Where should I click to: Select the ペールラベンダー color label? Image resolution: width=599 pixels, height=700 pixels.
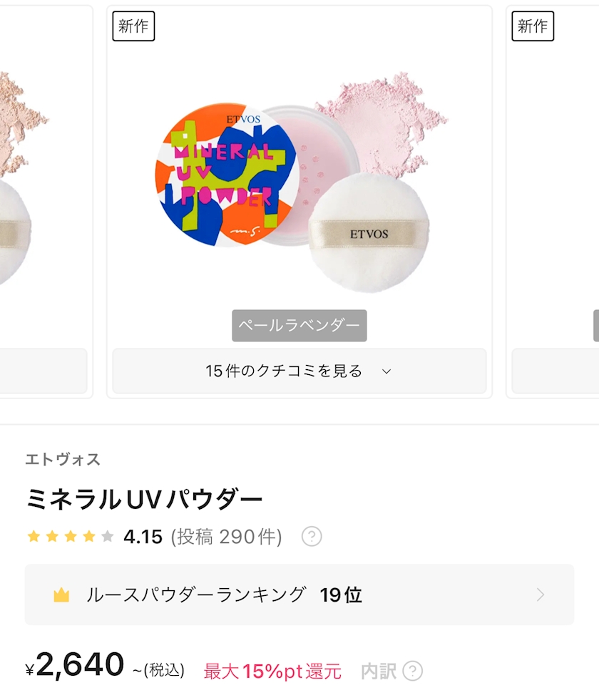299,326
